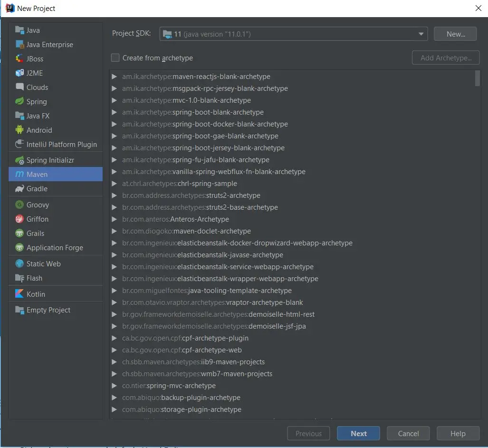This screenshot has width=488, height=448.
Task: Select the Spring project type label
Action: pyautogui.click(x=37, y=102)
